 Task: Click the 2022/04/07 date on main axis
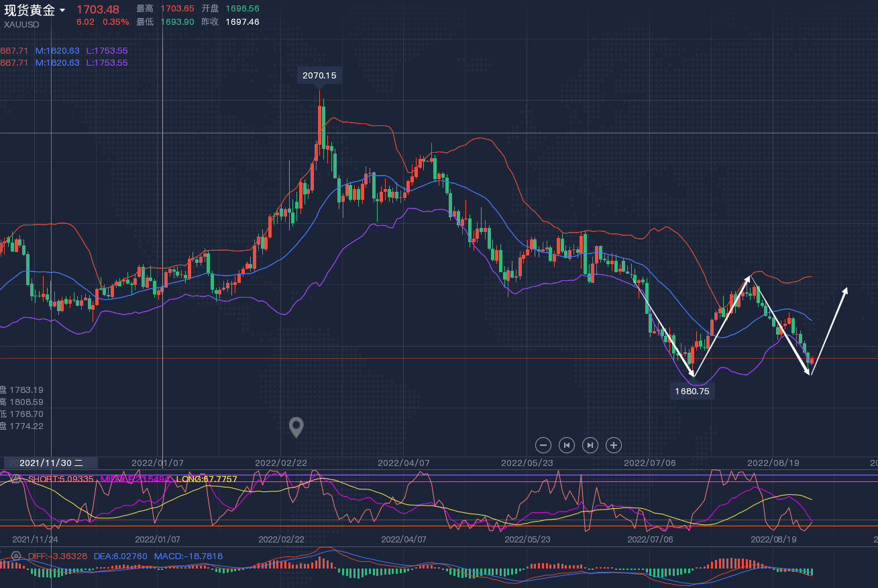click(x=403, y=463)
